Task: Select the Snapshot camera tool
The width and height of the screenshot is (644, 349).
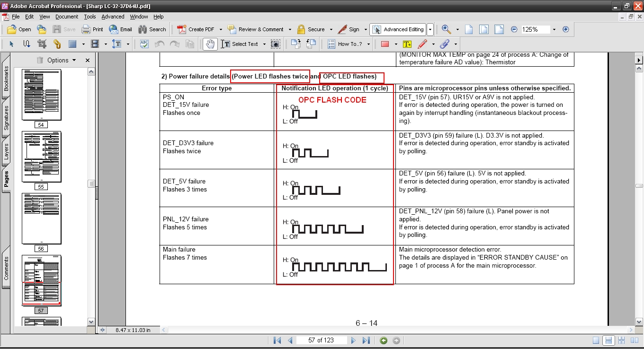Action: click(x=275, y=44)
